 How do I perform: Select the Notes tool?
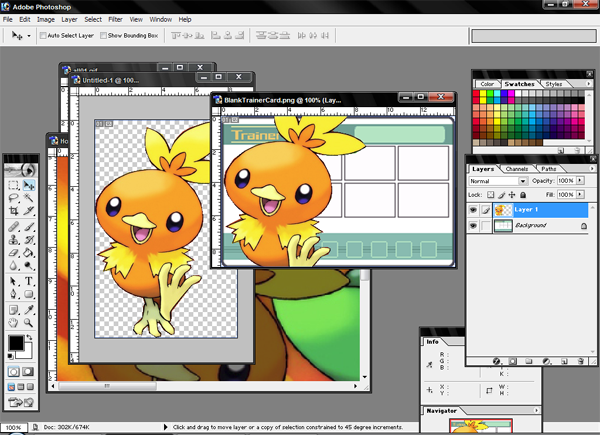[14, 310]
